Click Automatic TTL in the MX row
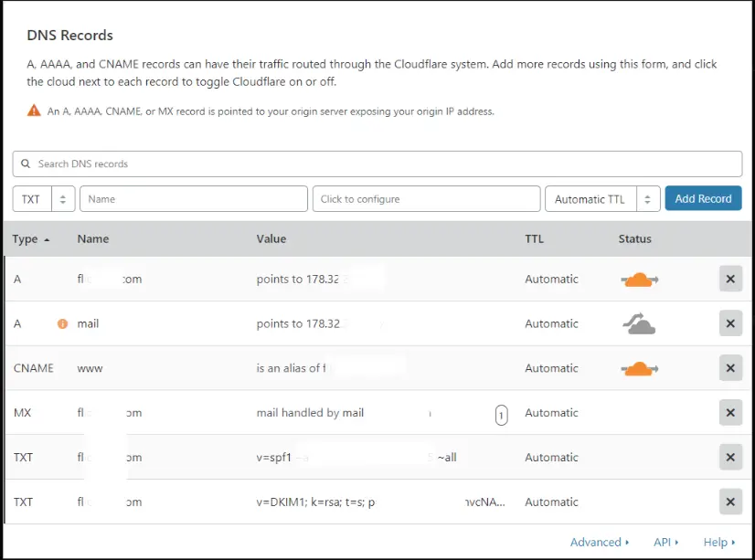This screenshot has width=755, height=560. 551,413
